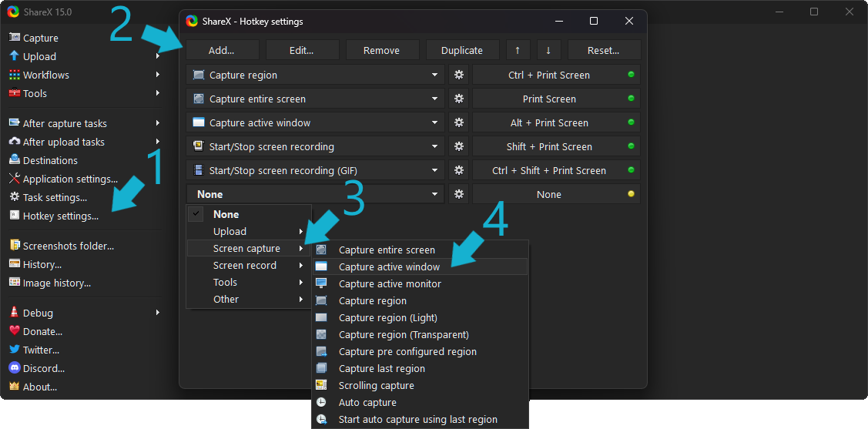Open gear settings for screen recording (GIF) hotkey
Screen dimensions: 868x429
[x=458, y=170]
